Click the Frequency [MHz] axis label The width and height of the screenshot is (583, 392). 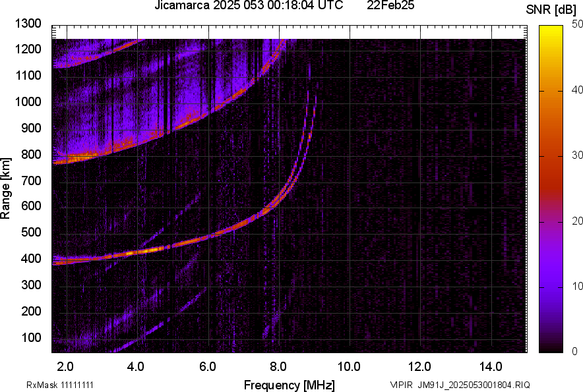point(289,385)
